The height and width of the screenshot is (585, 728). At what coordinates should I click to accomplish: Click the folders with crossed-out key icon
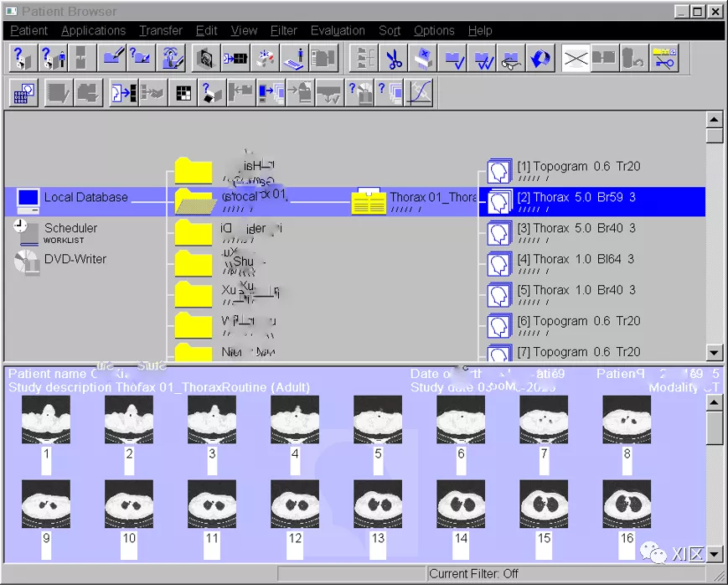point(664,58)
